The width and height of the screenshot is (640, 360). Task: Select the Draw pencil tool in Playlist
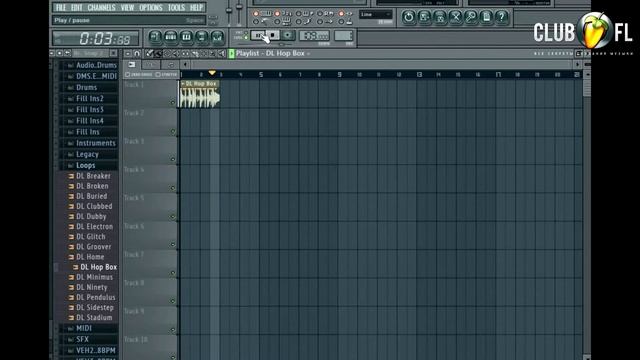(x=150, y=53)
